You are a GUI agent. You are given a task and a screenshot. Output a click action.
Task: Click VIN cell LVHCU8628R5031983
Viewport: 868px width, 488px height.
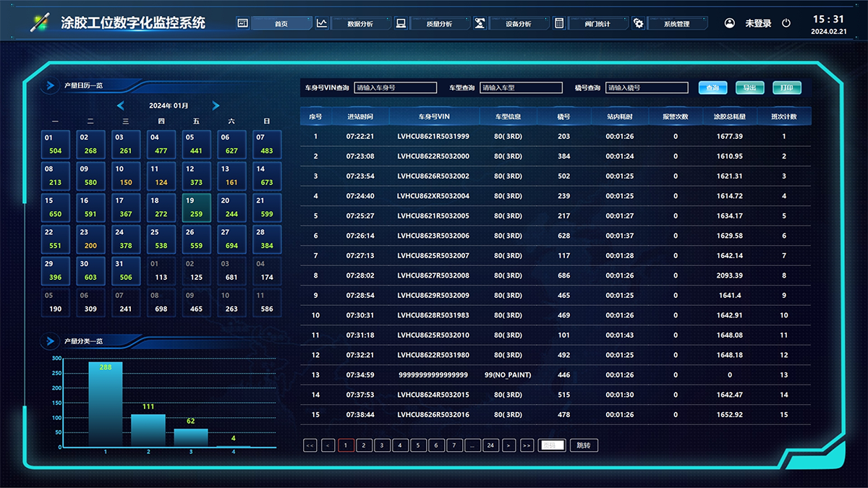click(433, 315)
